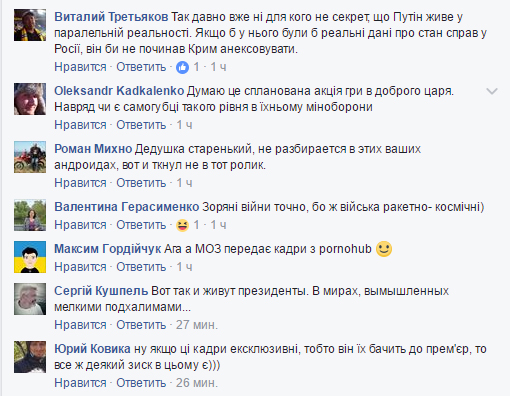Click Ответить under Сергій Кушпель's comment
The width and height of the screenshot is (510, 396).
(141, 325)
